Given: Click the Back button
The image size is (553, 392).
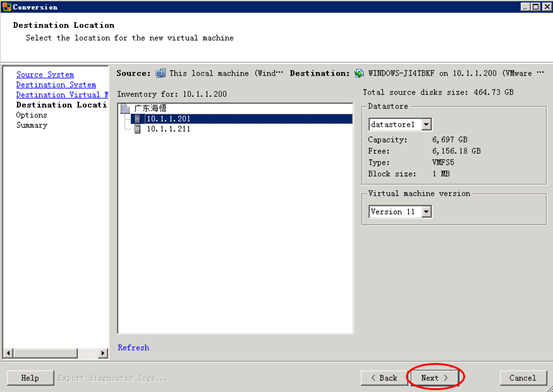Looking at the screenshot, I should 384,378.
